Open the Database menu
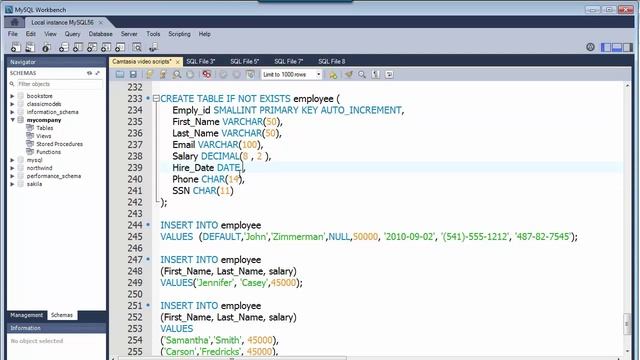Image resolution: width=640 pixels, height=360 pixels. tap(100, 34)
